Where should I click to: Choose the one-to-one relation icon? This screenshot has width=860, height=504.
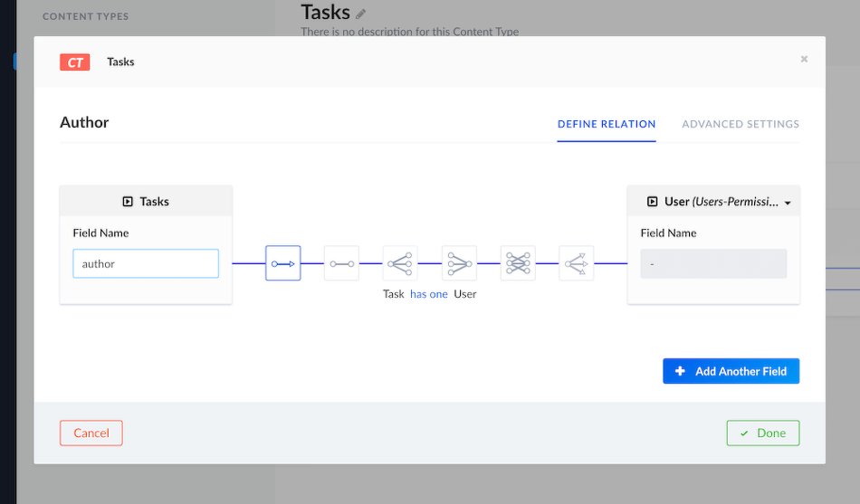[x=341, y=263]
